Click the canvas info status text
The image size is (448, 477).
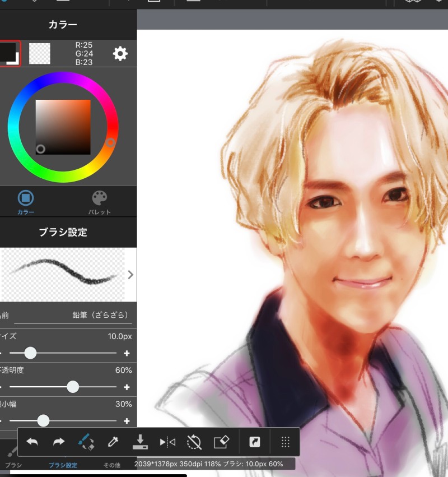[208, 464]
